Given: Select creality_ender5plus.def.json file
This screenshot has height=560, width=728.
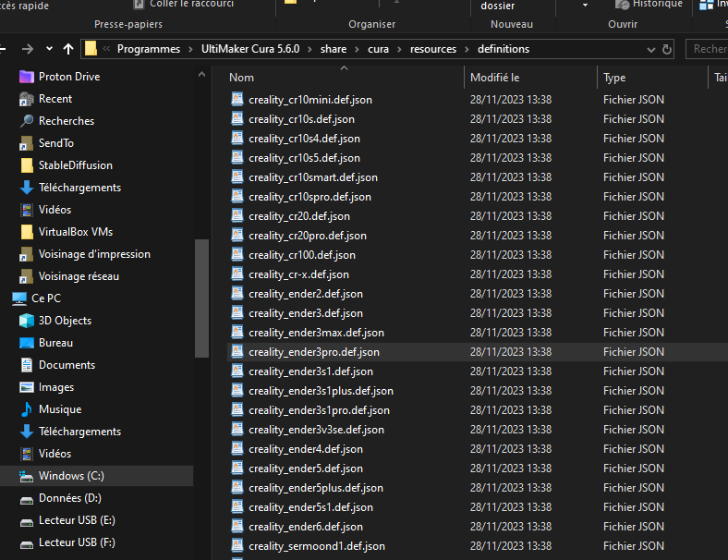Looking at the screenshot, I should (x=316, y=488).
